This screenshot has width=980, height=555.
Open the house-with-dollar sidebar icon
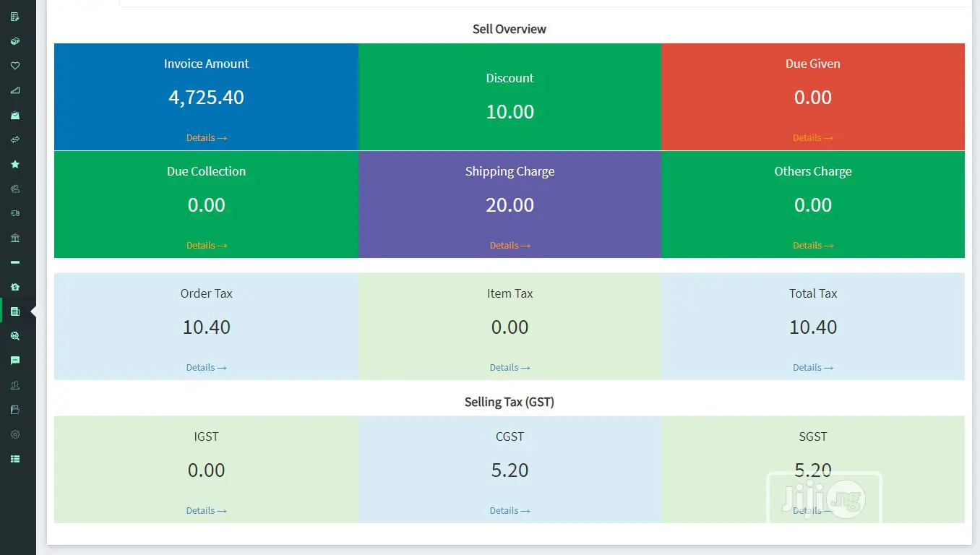15,287
